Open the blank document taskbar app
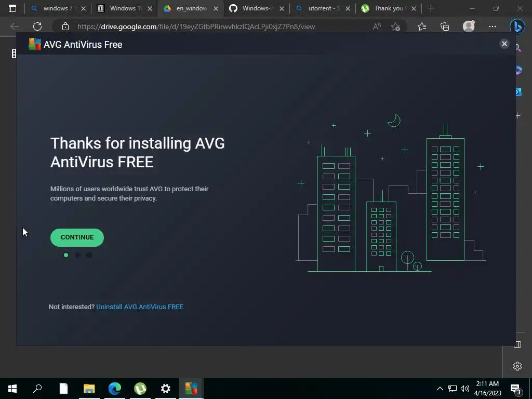The width and height of the screenshot is (532, 399). (63, 389)
